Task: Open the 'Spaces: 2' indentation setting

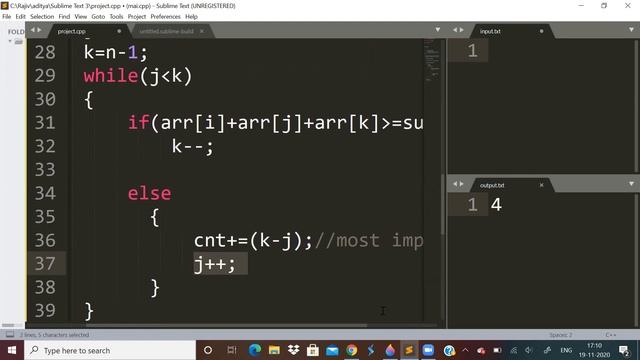Action: tap(560, 335)
